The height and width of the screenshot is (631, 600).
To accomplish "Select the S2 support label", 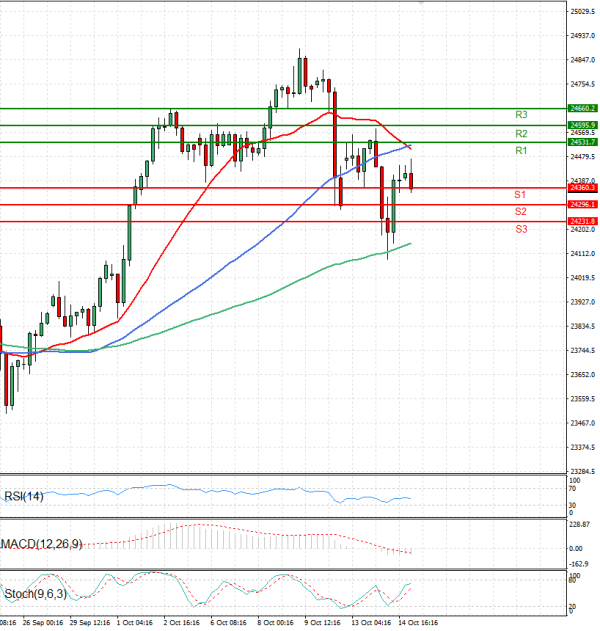I will click(520, 212).
